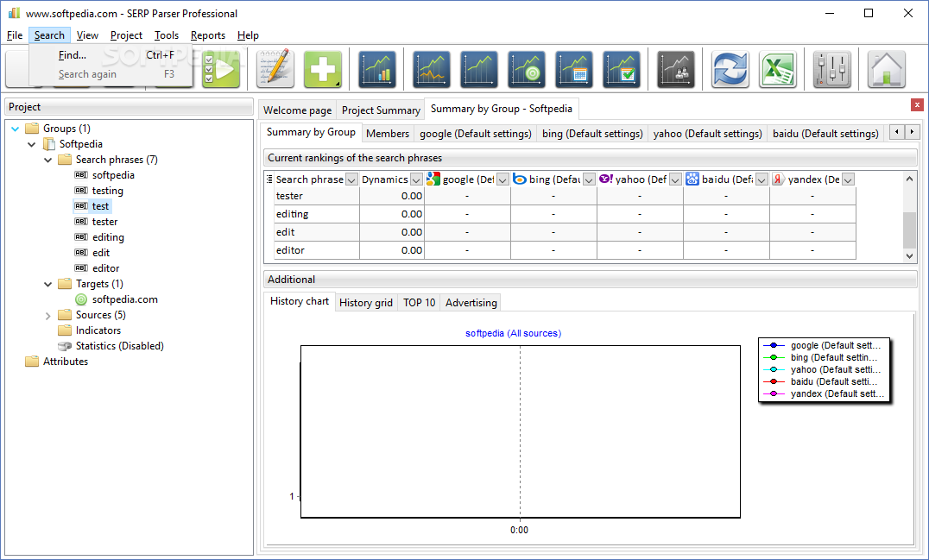929x560 pixels.
Task: Open the File menu
Action: (15, 35)
